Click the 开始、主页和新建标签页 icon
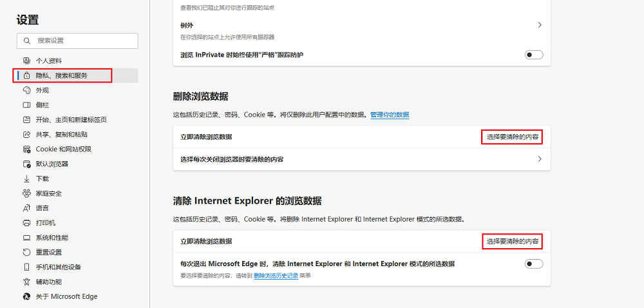This screenshot has width=644, height=308. (26, 120)
